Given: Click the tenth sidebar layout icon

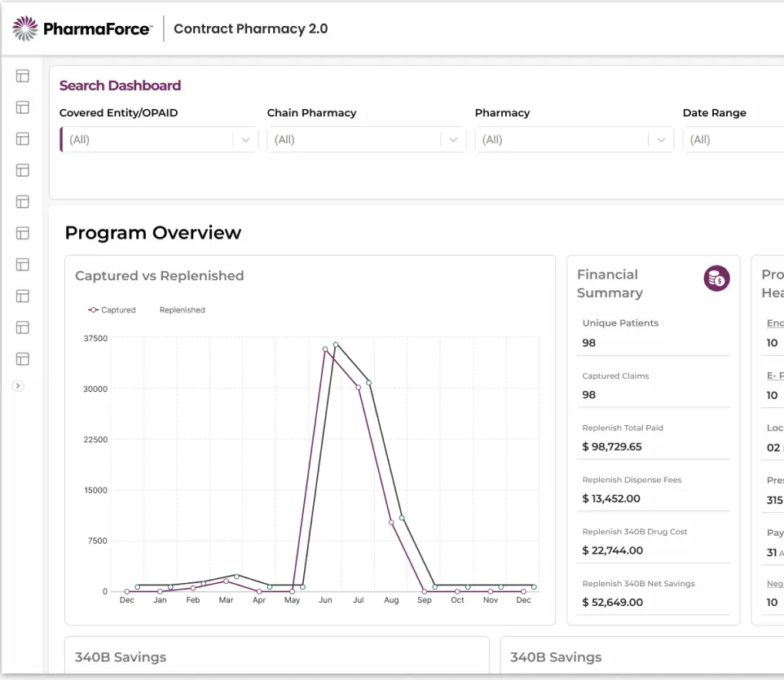Looking at the screenshot, I should [23, 359].
